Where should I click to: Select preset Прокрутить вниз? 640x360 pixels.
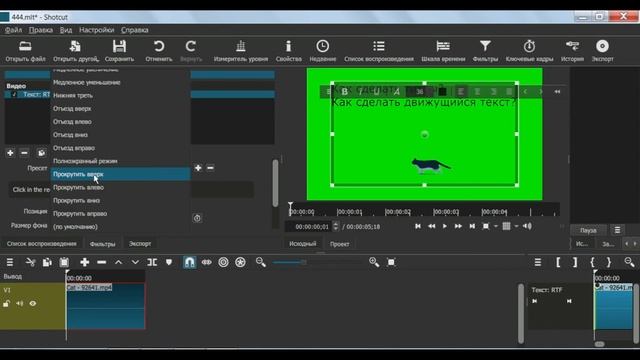tap(120, 200)
